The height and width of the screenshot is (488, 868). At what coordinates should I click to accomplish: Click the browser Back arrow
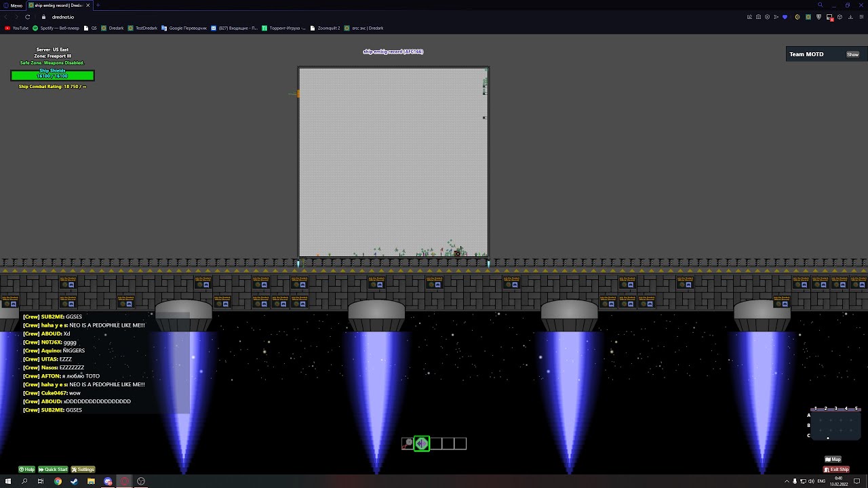coord(7,17)
